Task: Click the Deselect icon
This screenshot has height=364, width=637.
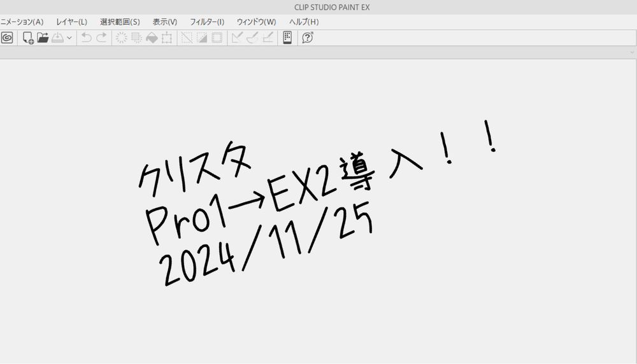Action: [x=187, y=38]
